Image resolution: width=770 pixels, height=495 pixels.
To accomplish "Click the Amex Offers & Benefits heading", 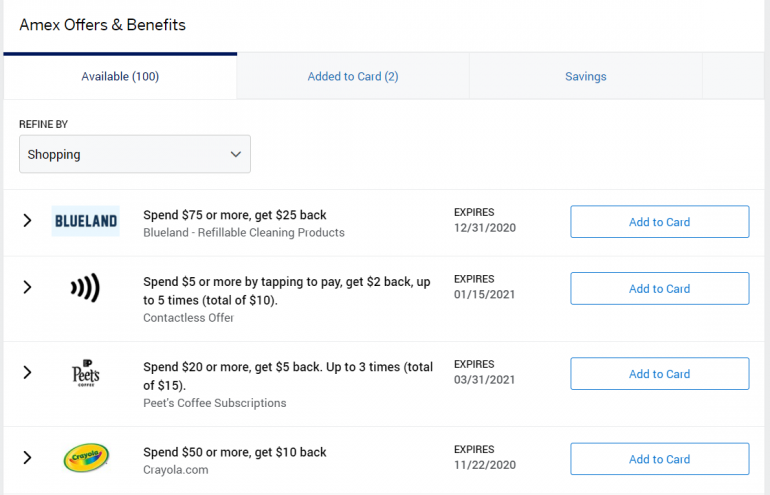I will click(102, 24).
